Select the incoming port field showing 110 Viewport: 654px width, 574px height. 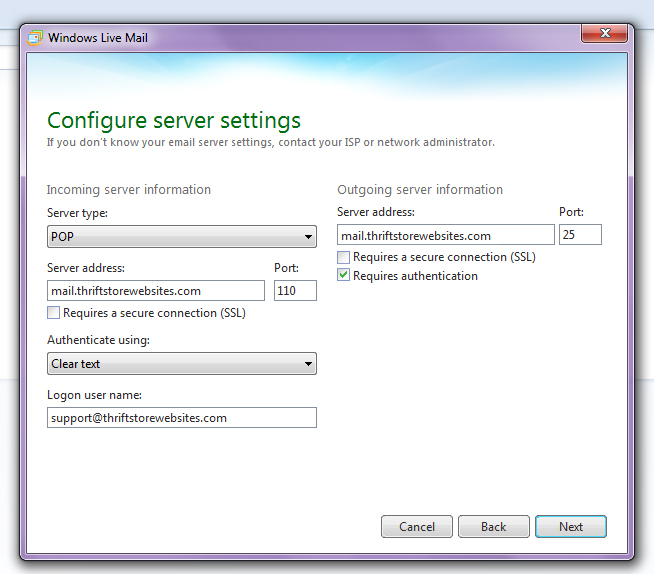click(x=295, y=291)
